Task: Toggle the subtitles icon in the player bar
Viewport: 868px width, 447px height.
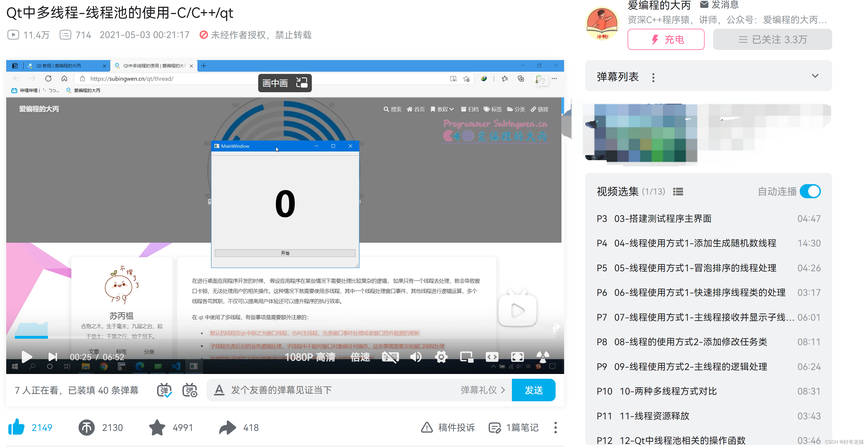Action: click(390, 357)
